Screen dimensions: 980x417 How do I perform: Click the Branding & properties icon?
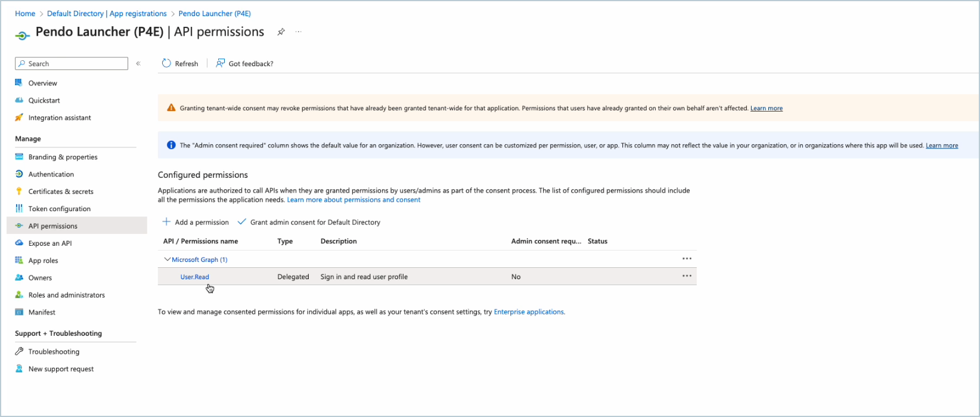(18, 157)
